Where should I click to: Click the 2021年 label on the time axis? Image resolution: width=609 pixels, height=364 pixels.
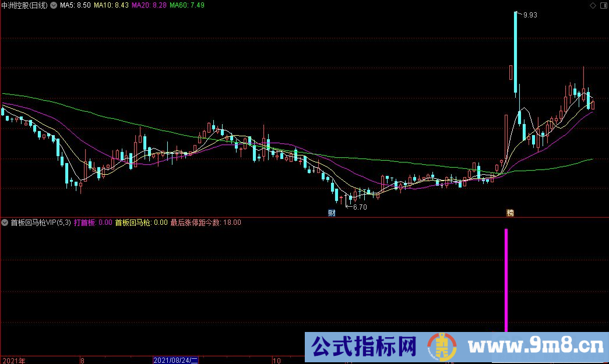coord(14,361)
